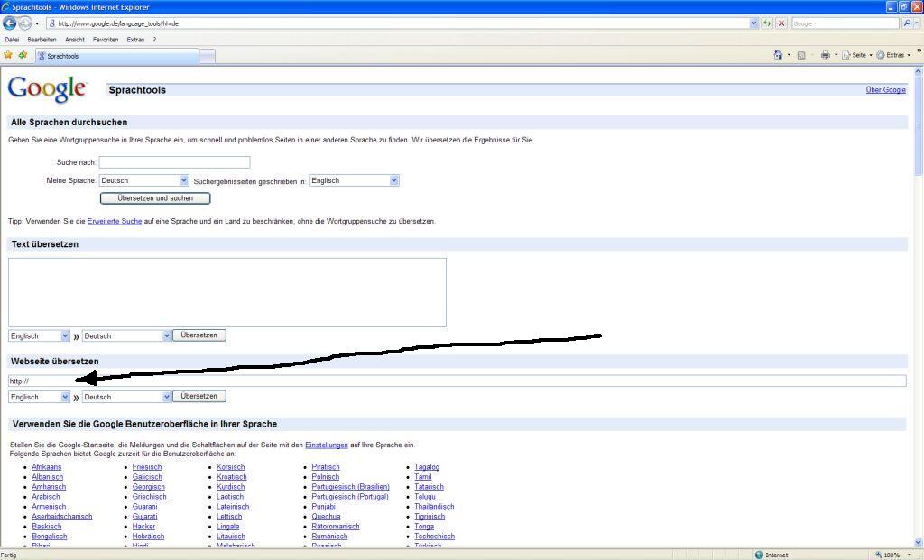Image resolution: width=924 pixels, height=560 pixels.
Task: Click the Aserbaidschanisch language link
Action: (x=62, y=517)
